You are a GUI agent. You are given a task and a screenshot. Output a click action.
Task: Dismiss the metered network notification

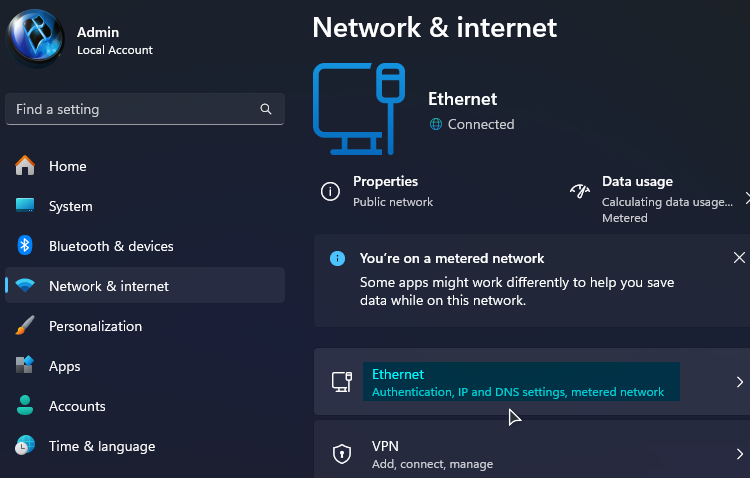click(739, 258)
